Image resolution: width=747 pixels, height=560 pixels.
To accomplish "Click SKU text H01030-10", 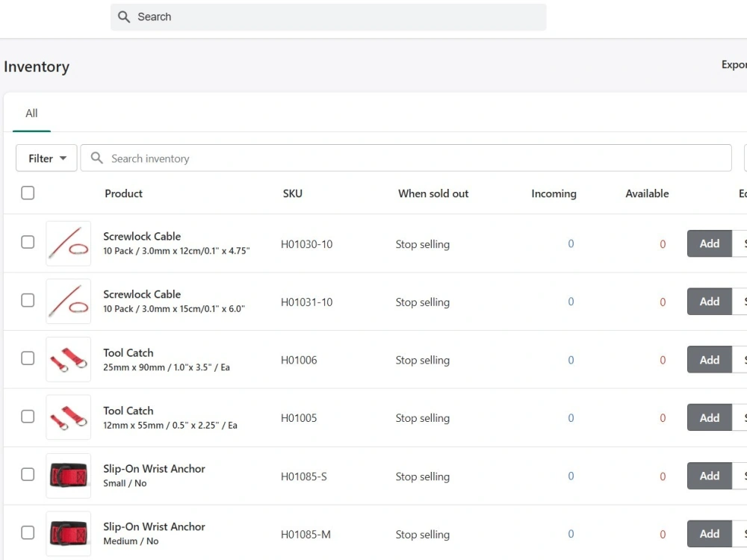I will 307,244.
